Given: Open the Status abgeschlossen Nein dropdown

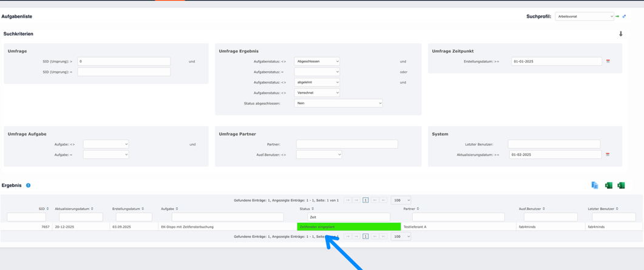Looking at the screenshot, I should coord(338,103).
